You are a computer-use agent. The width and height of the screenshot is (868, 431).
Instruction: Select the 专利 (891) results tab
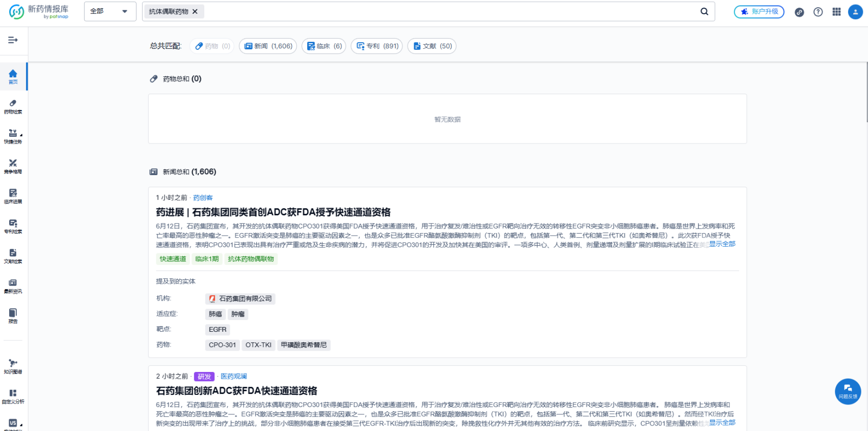pos(377,46)
